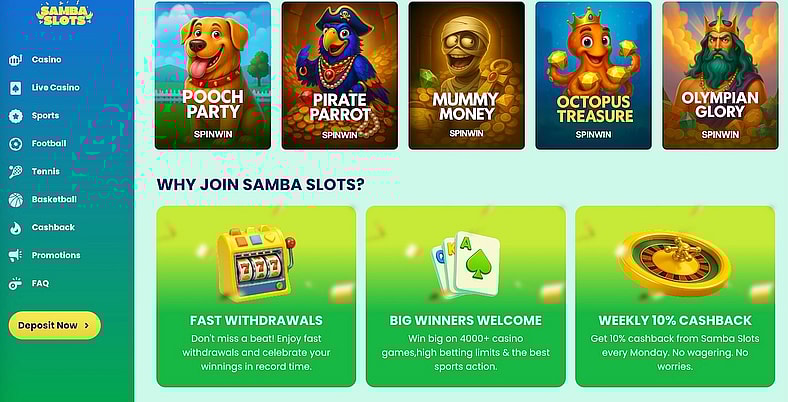Click the Weekly 10% Cashback card
The image size is (788, 402).
click(x=675, y=296)
